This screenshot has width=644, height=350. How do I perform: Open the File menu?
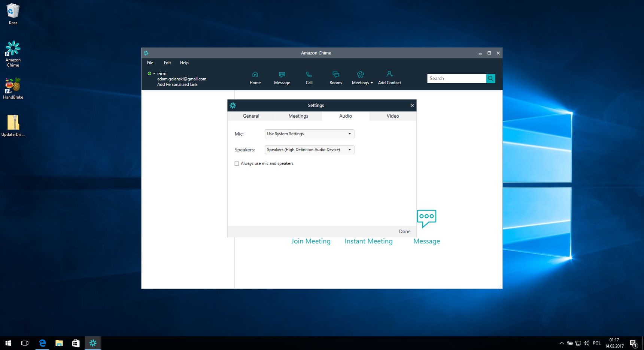(x=150, y=63)
